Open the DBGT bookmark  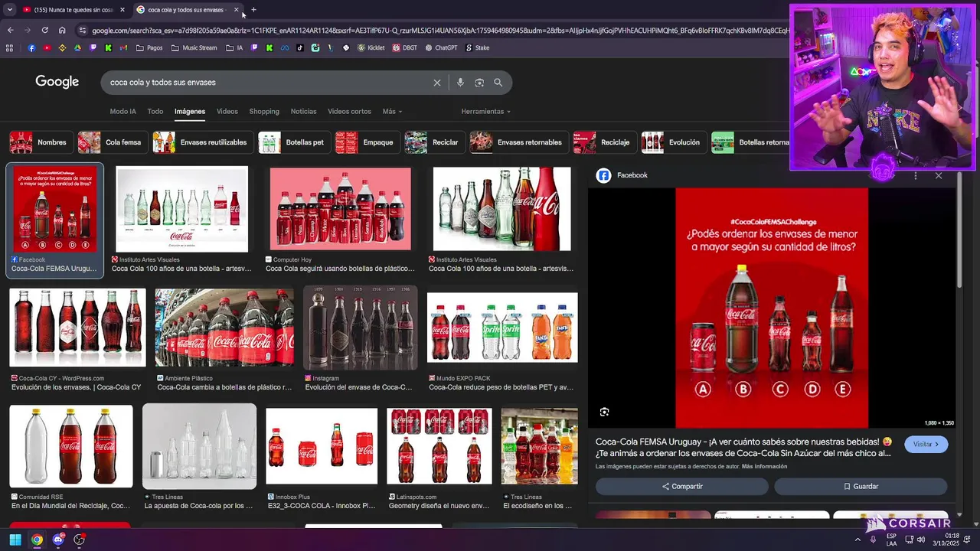point(405,47)
